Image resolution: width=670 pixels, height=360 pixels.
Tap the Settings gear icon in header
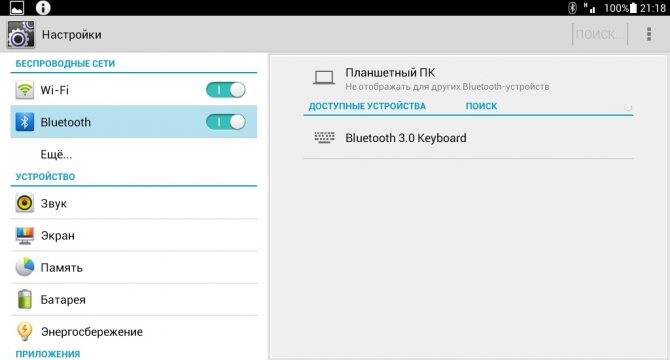tap(20, 34)
